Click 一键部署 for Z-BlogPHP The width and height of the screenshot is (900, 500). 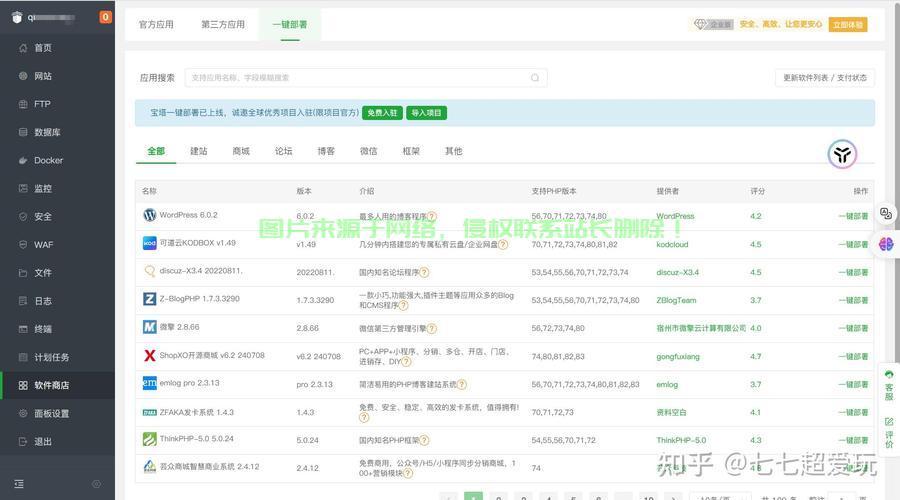[853, 300]
